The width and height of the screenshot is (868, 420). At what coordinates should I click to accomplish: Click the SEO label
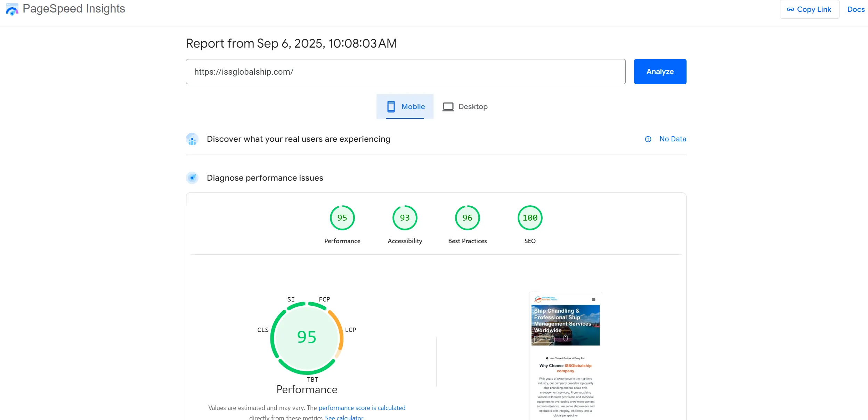[x=530, y=241]
